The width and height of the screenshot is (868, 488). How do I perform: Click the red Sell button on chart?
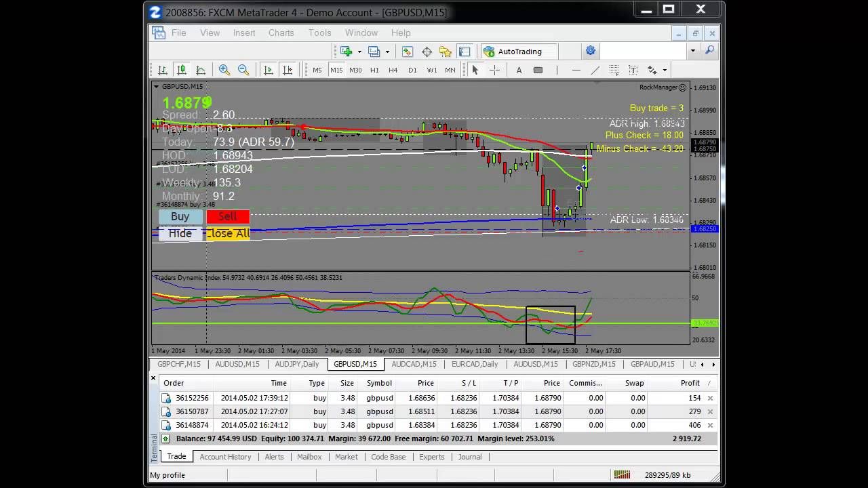228,217
